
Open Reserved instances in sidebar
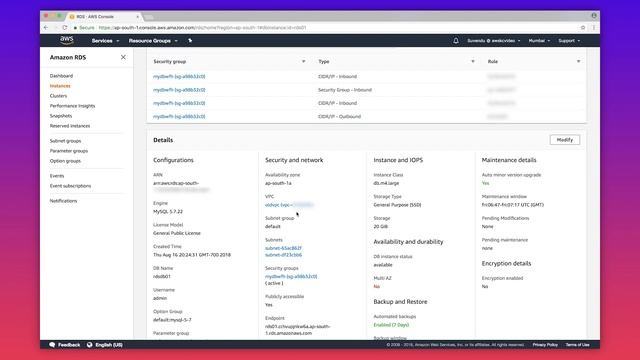[x=70, y=126]
